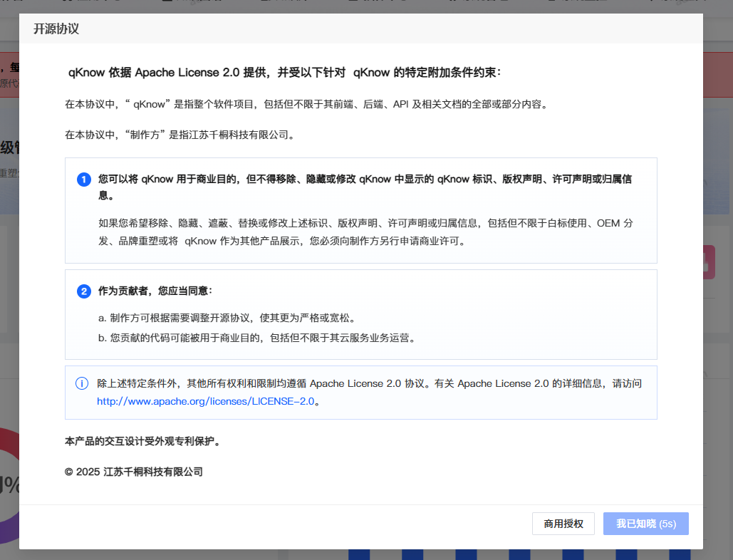Click the info icon beside the Apache notice

point(82,383)
